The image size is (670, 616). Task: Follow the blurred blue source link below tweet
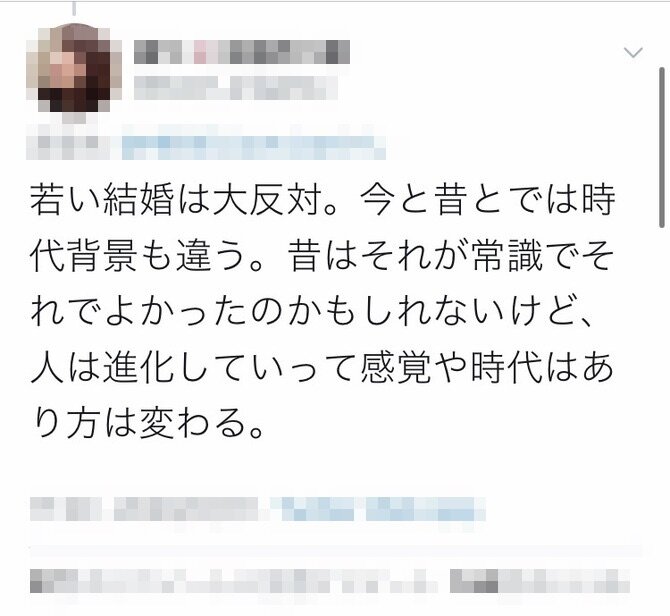pos(379,508)
